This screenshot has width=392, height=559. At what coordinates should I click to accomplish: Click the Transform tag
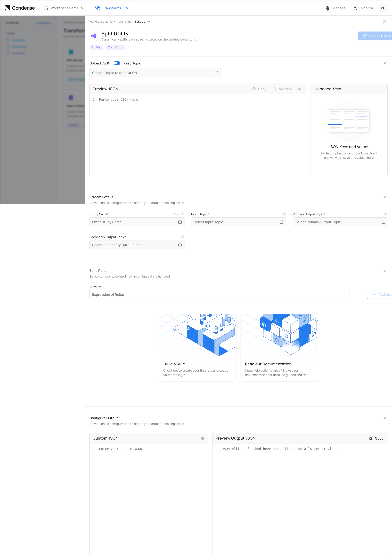(115, 47)
